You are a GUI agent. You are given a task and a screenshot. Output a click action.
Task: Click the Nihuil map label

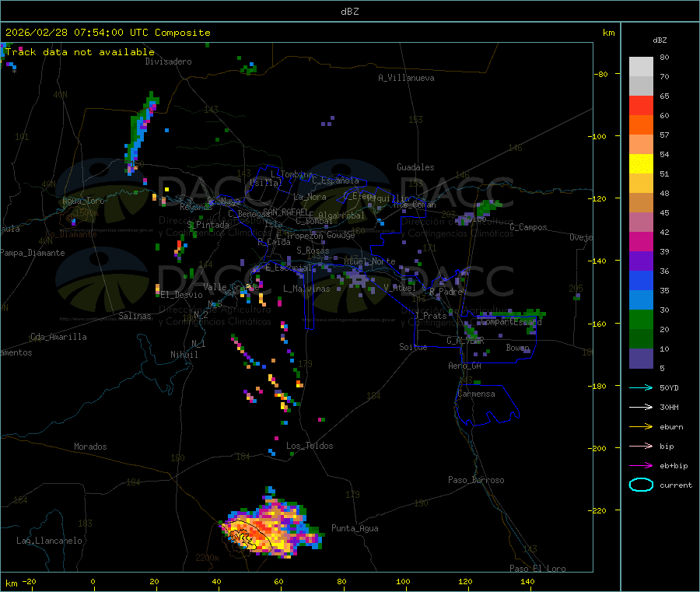click(x=184, y=355)
